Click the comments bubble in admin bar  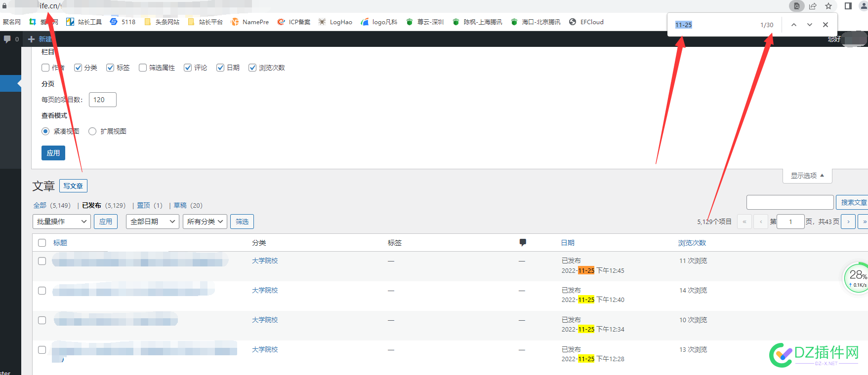11,39
